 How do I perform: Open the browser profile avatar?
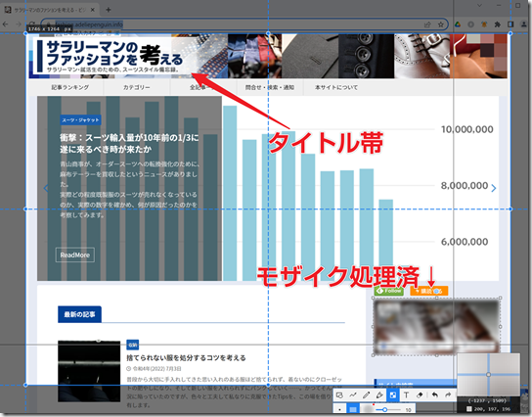(524, 24)
